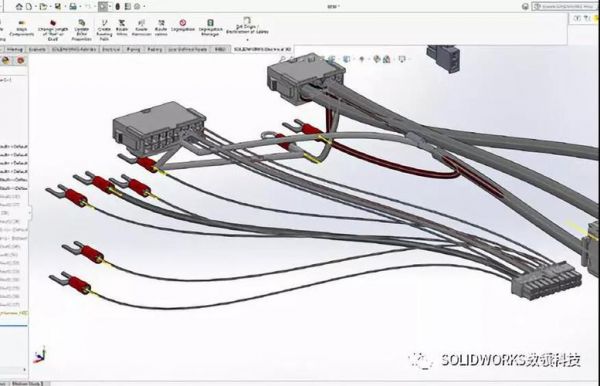Viewport: 600px width, 386px height.
Task: Switch to the Electrical tab
Action: pos(111,49)
